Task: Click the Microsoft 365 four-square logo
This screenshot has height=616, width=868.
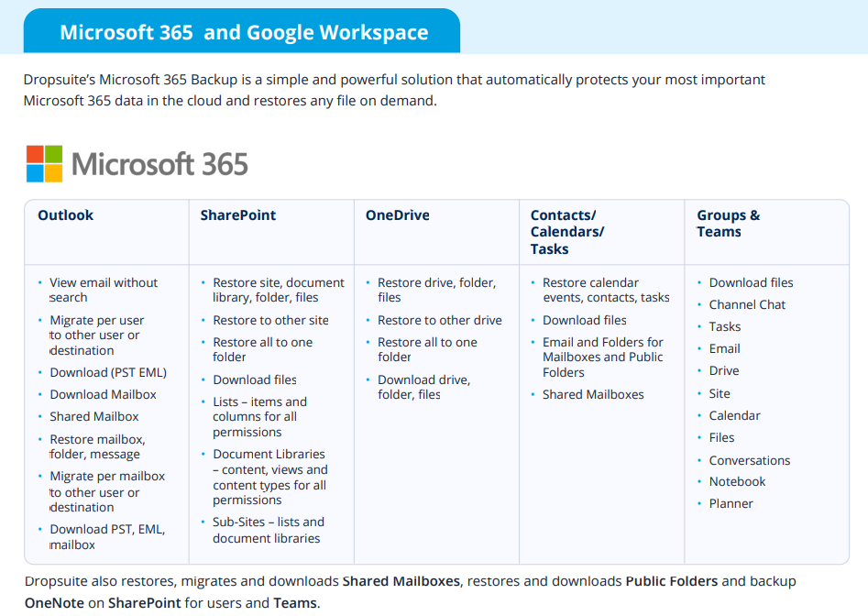Action: pos(44,164)
